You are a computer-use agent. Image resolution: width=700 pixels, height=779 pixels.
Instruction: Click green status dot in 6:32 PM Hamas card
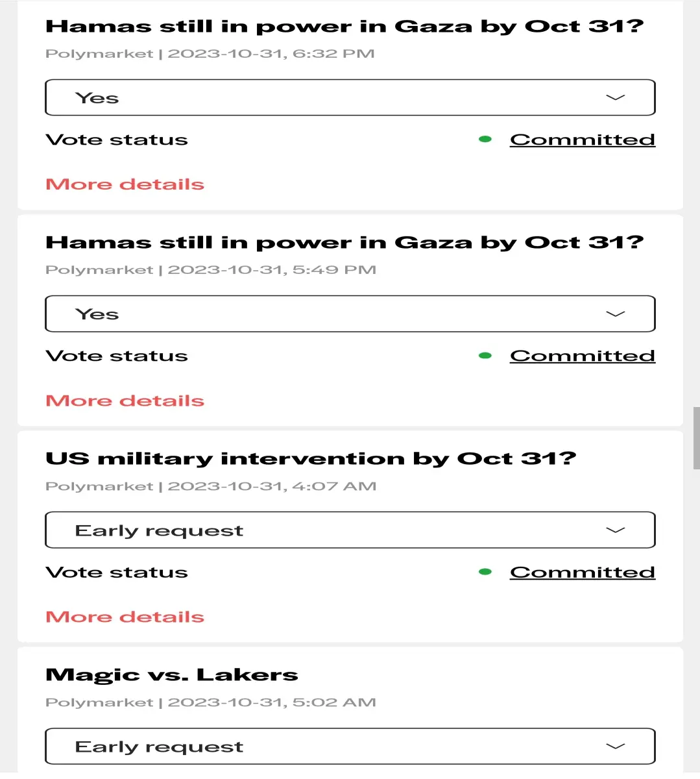[x=485, y=139]
